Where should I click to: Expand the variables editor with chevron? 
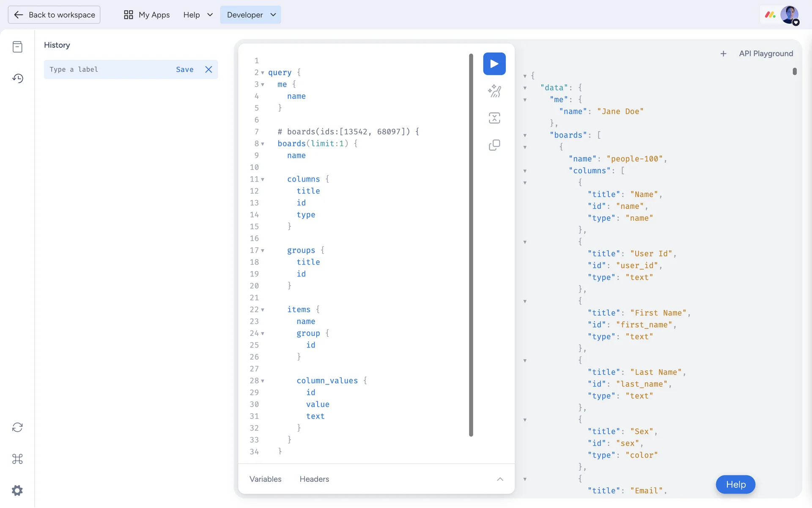click(500, 479)
